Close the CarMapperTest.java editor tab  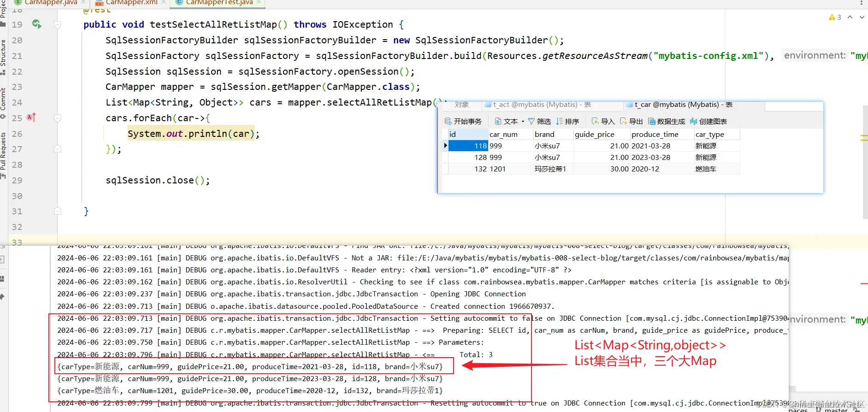tap(259, 2)
